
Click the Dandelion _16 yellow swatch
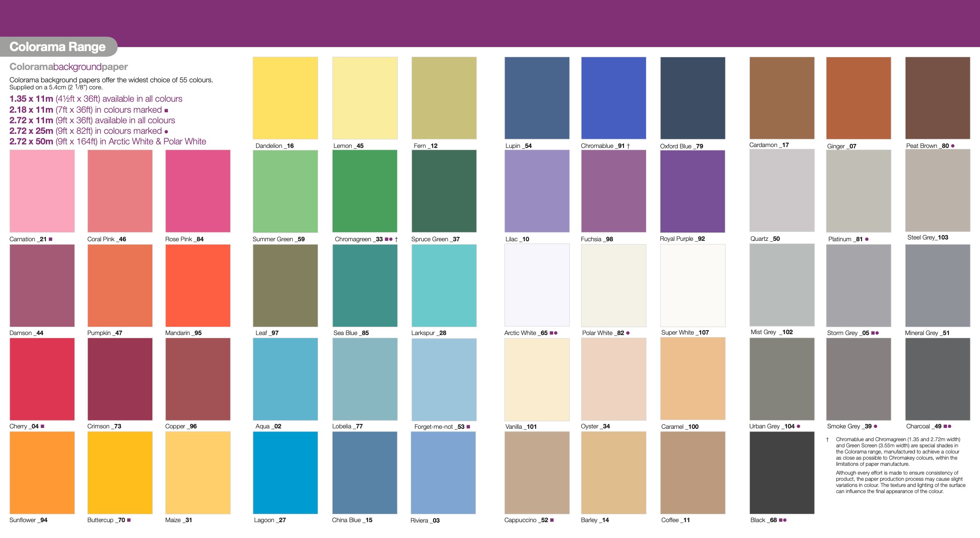pos(285,98)
